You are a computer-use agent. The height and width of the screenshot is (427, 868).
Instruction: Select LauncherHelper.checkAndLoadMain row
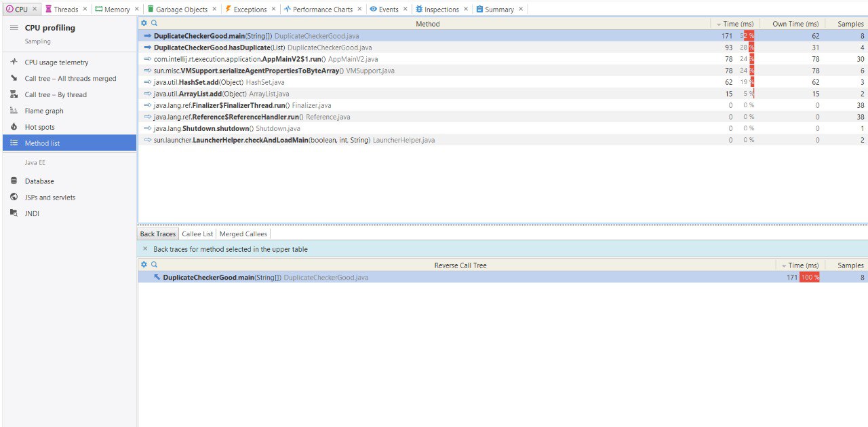502,140
